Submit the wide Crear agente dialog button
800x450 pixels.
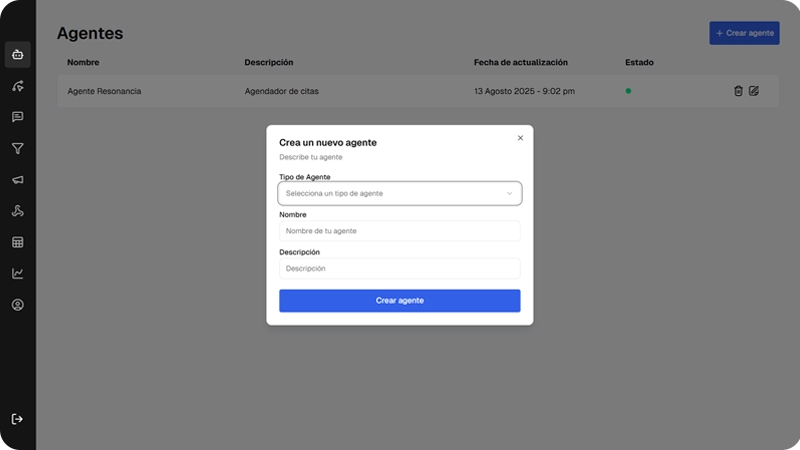(x=399, y=300)
